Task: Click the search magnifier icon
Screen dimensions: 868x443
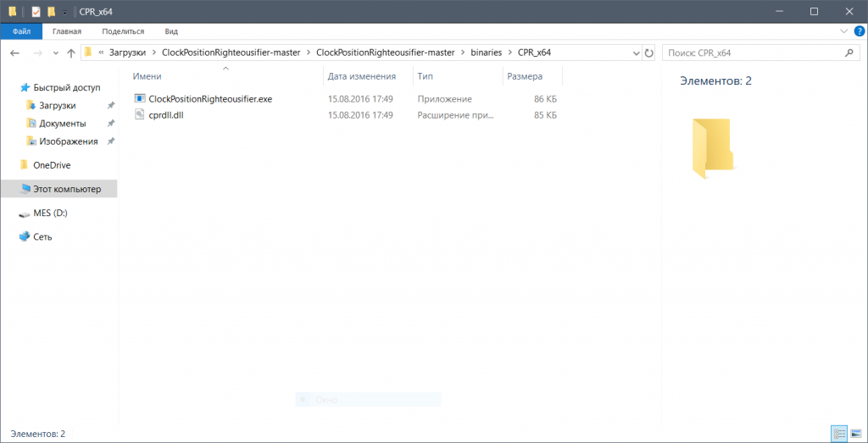Action: [849, 53]
